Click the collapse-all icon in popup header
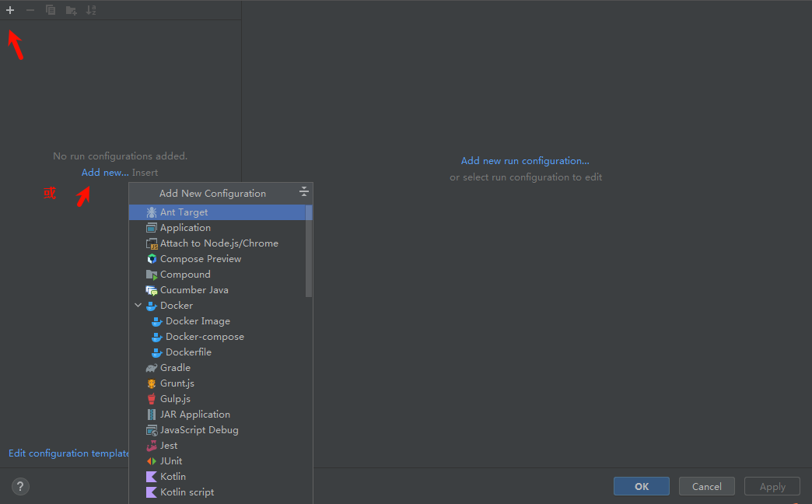 coord(304,191)
